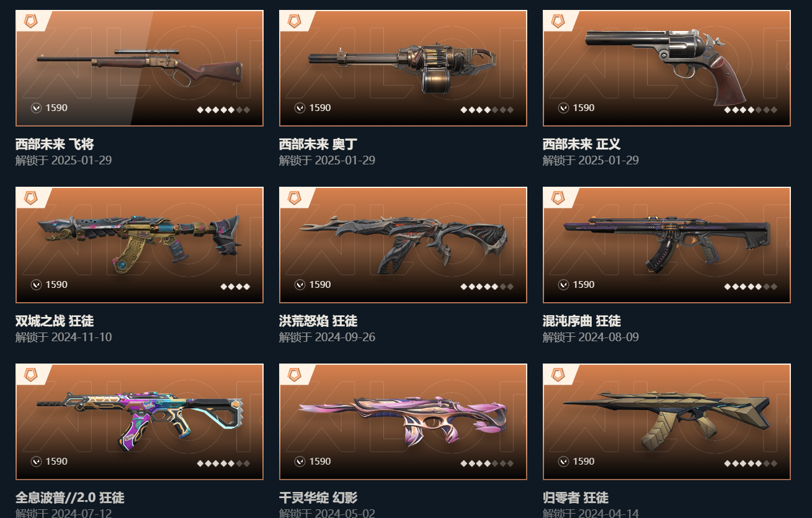
Task: Click the 双城之战 狂徒 title text
Action: point(55,321)
